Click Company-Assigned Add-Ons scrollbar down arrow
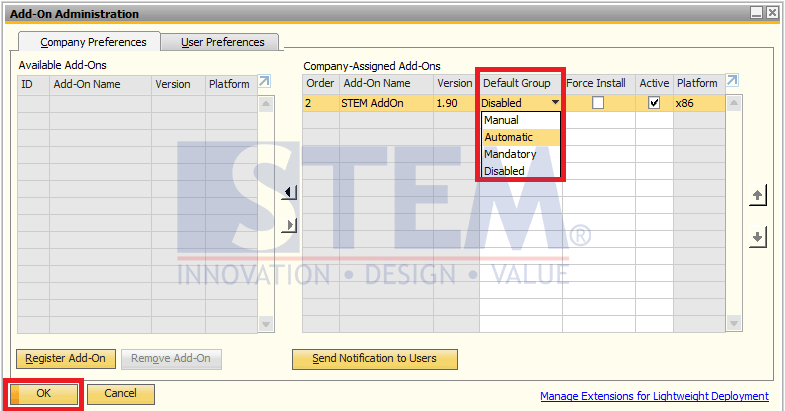The image size is (785, 411). click(733, 323)
